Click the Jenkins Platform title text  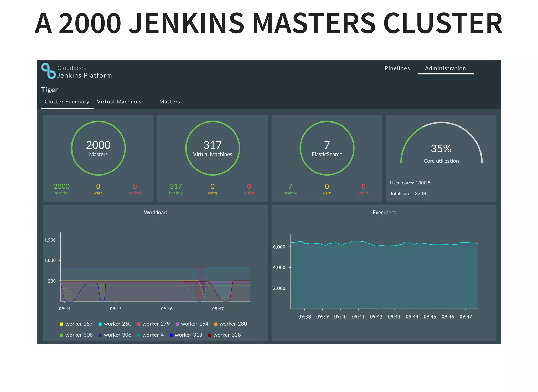[x=84, y=75]
